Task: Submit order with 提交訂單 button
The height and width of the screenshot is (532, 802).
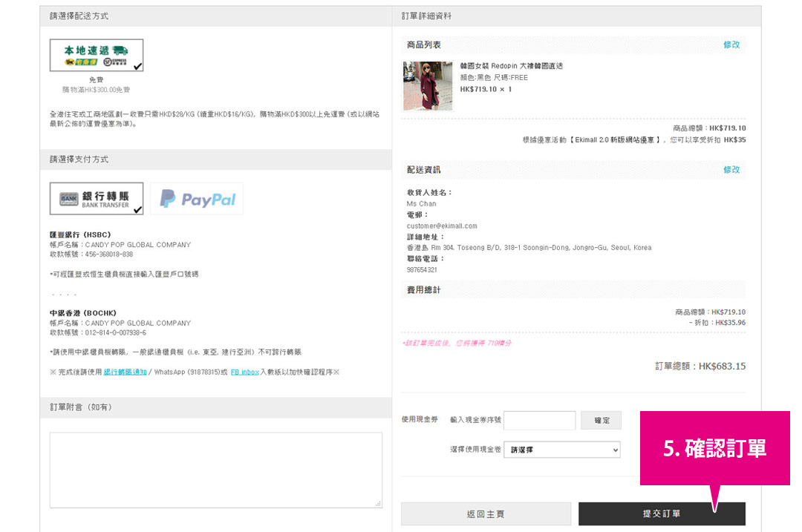Action: pos(662,514)
